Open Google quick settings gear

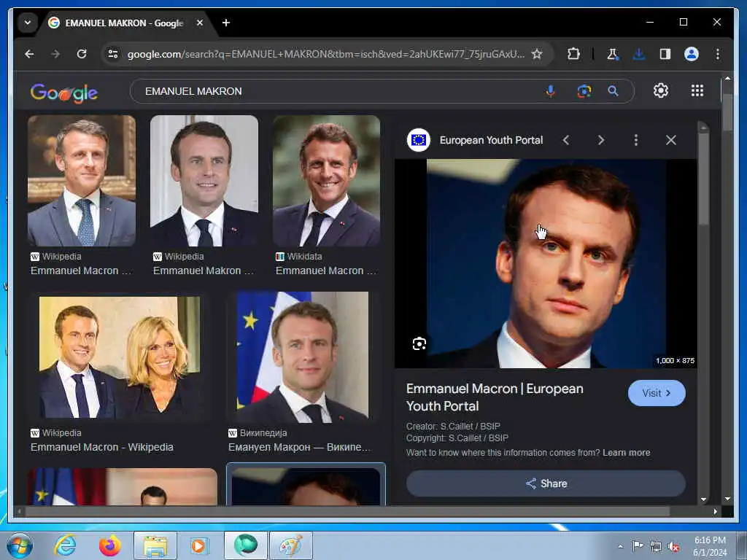tap(661, 90)
